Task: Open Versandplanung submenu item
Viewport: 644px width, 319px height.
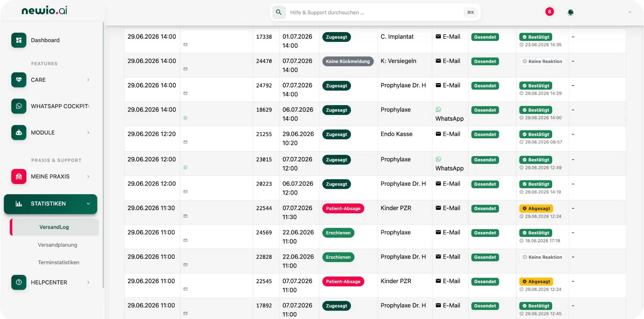Action: [x=58, y=245]
